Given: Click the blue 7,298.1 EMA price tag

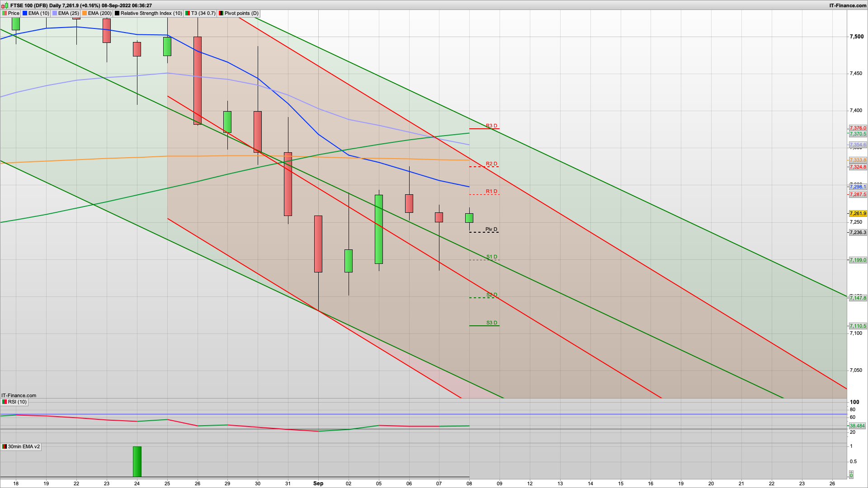Looking at the screenshot, I should coord(858,187).
